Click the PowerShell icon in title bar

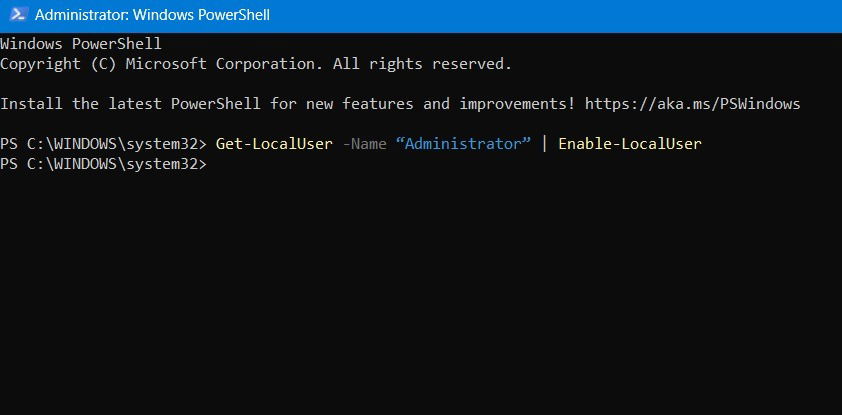click(17, 15)
